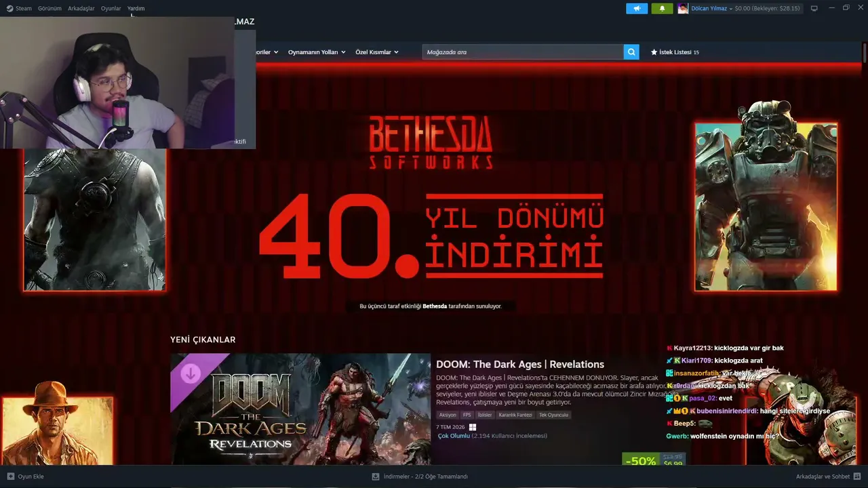Click the Mağazada ara search field
Screen dimensions: 868x488
pyautogui.click(x=523, y=52)
